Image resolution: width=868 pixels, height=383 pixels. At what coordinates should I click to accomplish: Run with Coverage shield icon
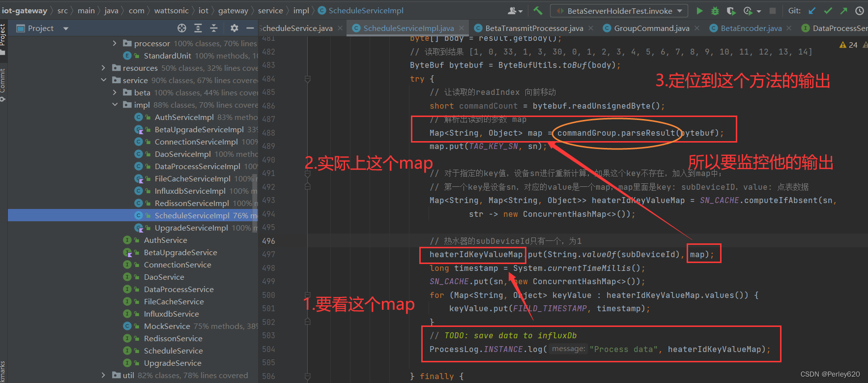pyautogui.click(x=731, y=10)
